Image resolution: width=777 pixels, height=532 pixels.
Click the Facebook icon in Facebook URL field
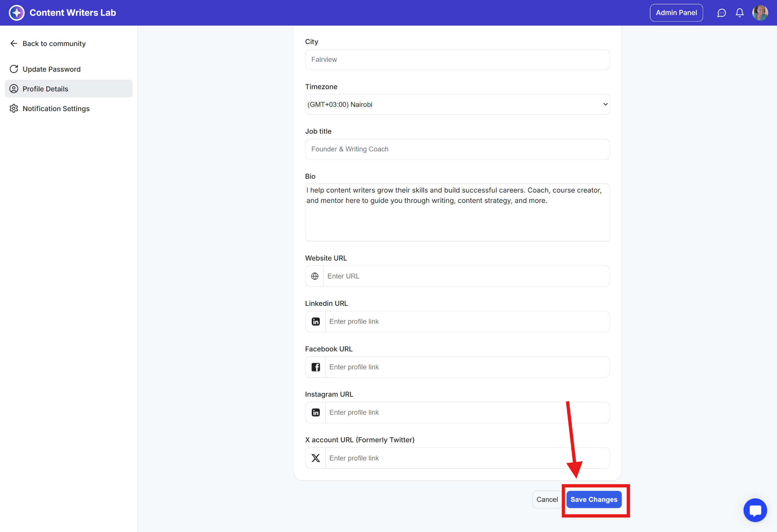(316, 367)
